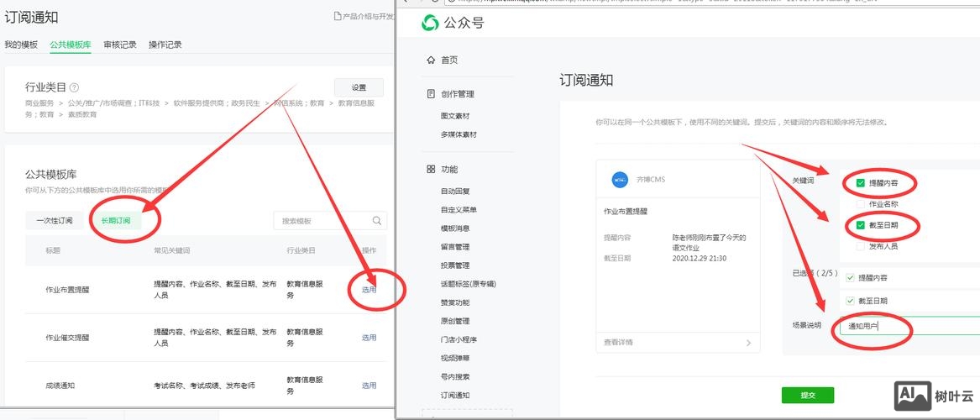This screenshot has height=420, width=980.
Task: Open 首页 home icon in sidebar
Action: (431, 60)
